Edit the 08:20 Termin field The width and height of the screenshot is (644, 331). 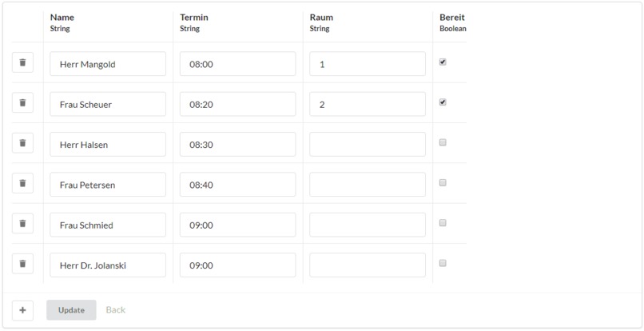pos(238,104)
